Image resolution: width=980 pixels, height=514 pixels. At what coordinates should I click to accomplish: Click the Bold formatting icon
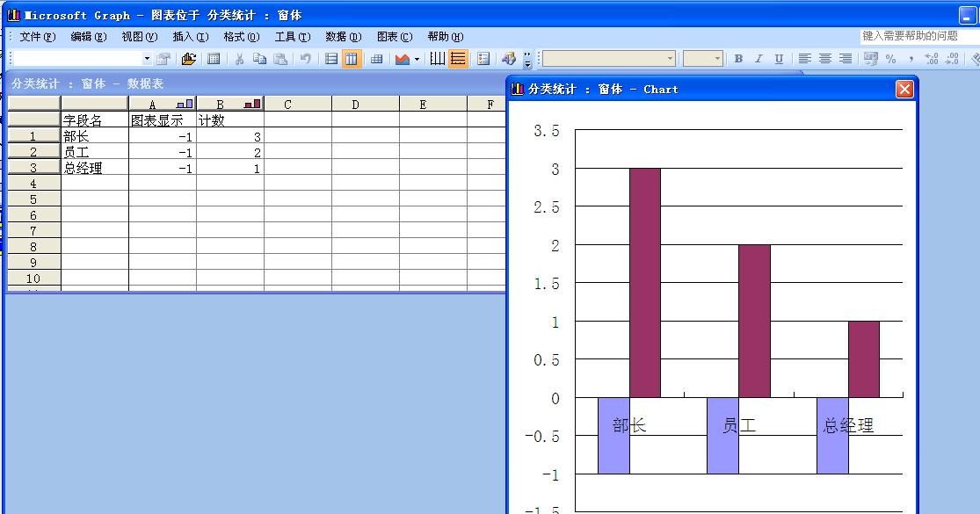click(x=738, y=59)
